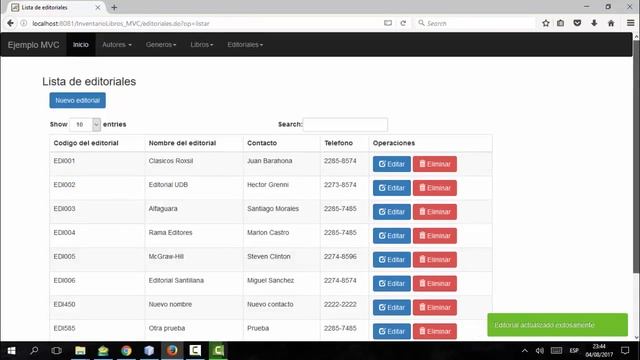Image resolution: width=640 pixels, height=360 pixels.
Task: Go to the browser home icon
Action: tap(611, 23)
